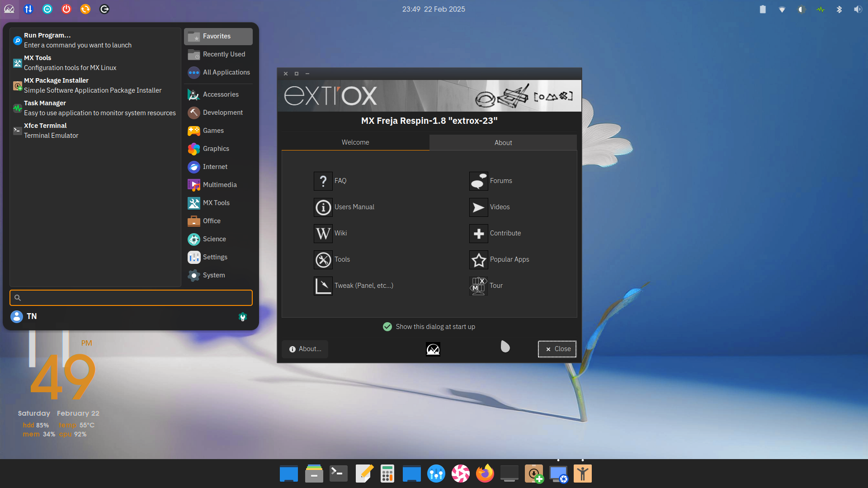Open the FAQ icon in MX Welcome
This screenshot has width=868, height=488.
(323, 181)
